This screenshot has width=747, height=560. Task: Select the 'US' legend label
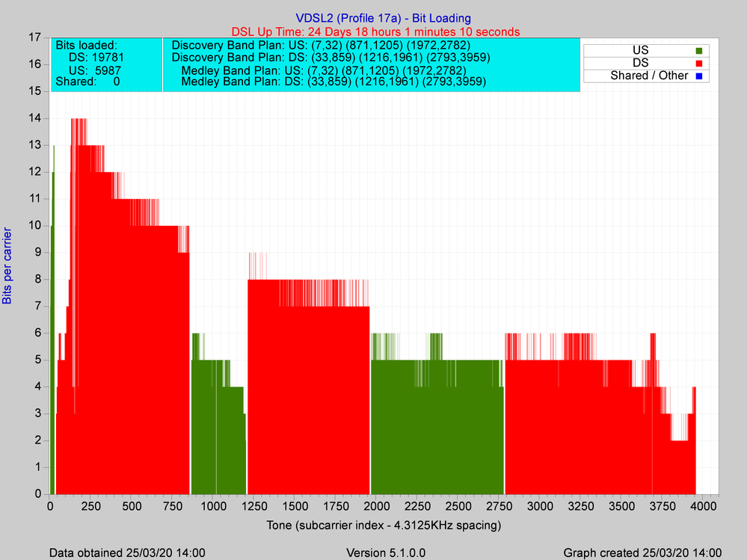pyautogui.click(x=641, y=50)
